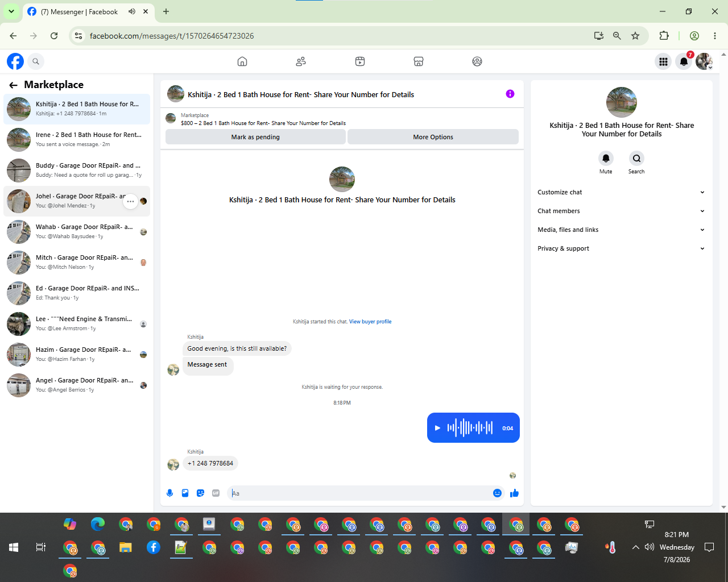Viewport: 728px width, 582px height.
Task: Open the Mitch Garage Door Repair conversation
Action: click(77, 262)
